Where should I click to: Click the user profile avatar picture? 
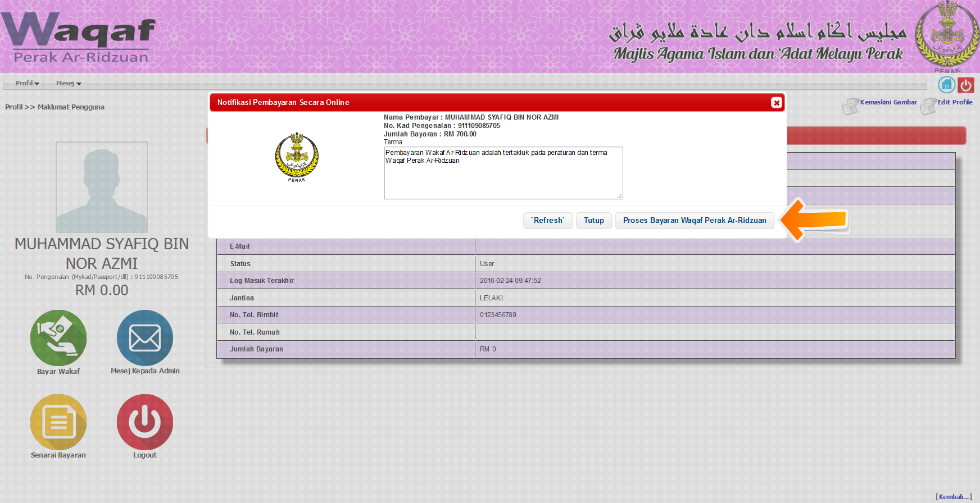click(102, 187)
